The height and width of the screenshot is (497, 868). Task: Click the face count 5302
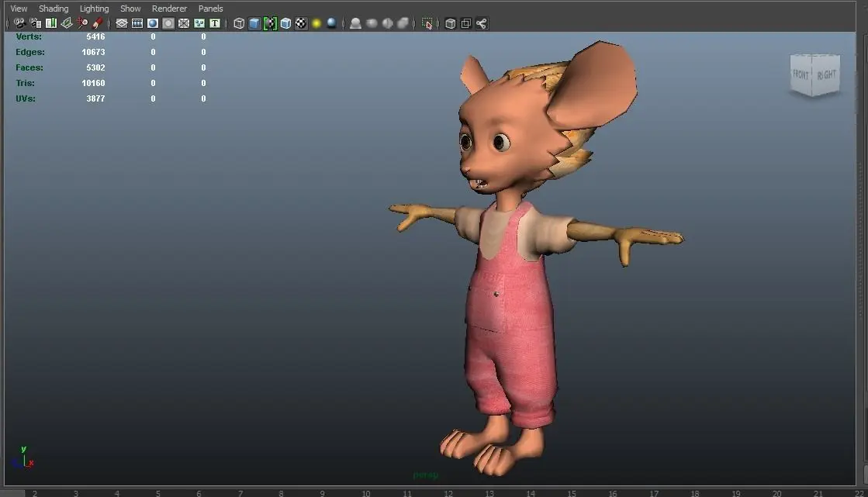coord(95,67)
